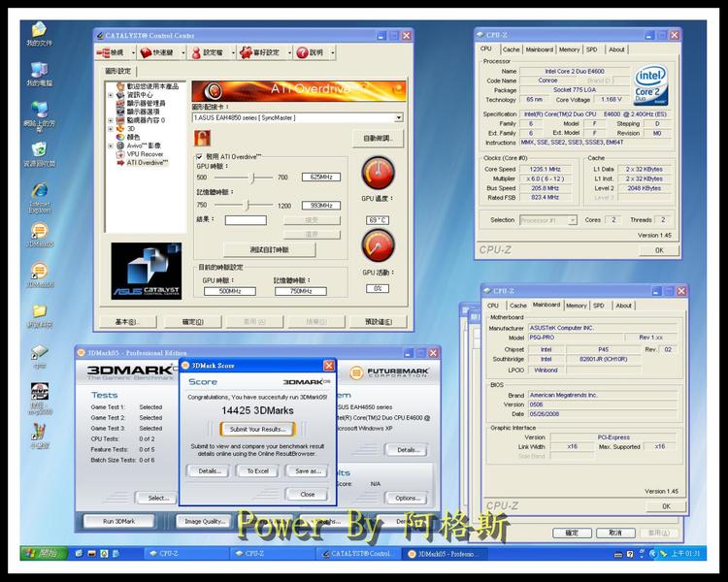The width and height of the screenshot is (728, 582).
Task: Select the 歡迎使用本產品 welcome tree item
Action: pos(152,86)
